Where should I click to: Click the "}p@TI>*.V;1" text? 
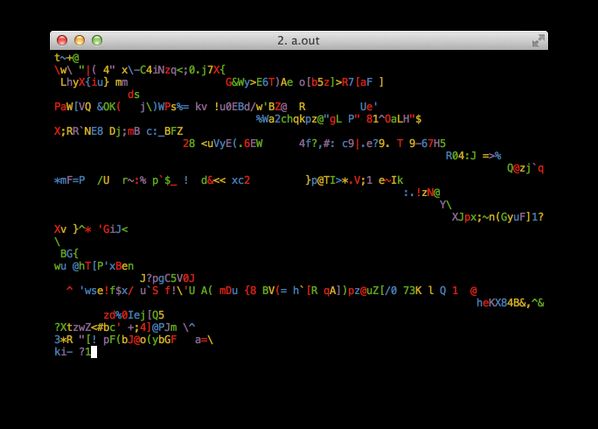[x=339, y=180]
